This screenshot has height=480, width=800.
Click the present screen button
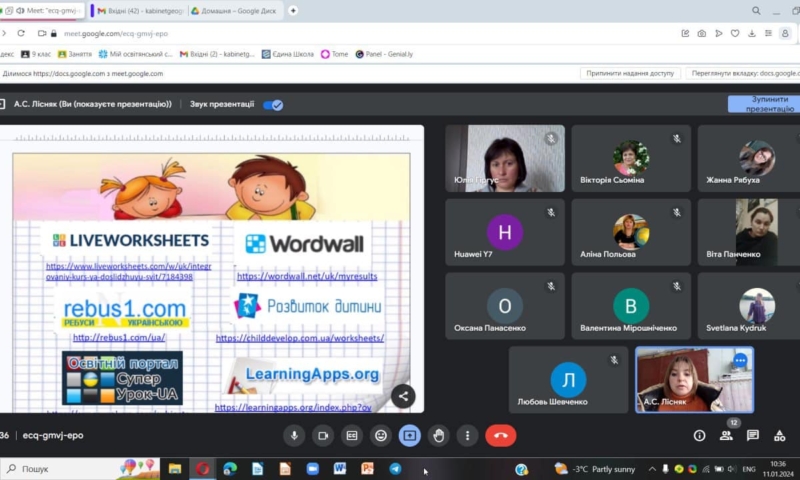(410, 436)
